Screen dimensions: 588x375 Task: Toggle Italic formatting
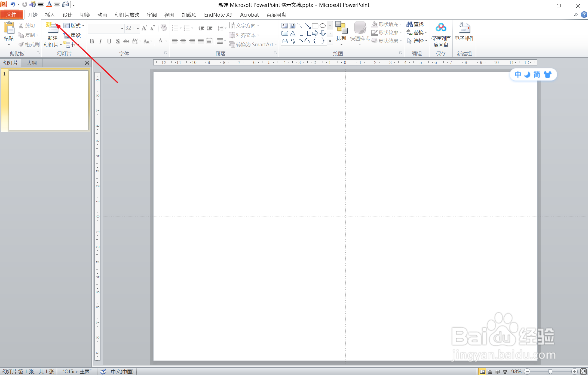click(100, 41)
